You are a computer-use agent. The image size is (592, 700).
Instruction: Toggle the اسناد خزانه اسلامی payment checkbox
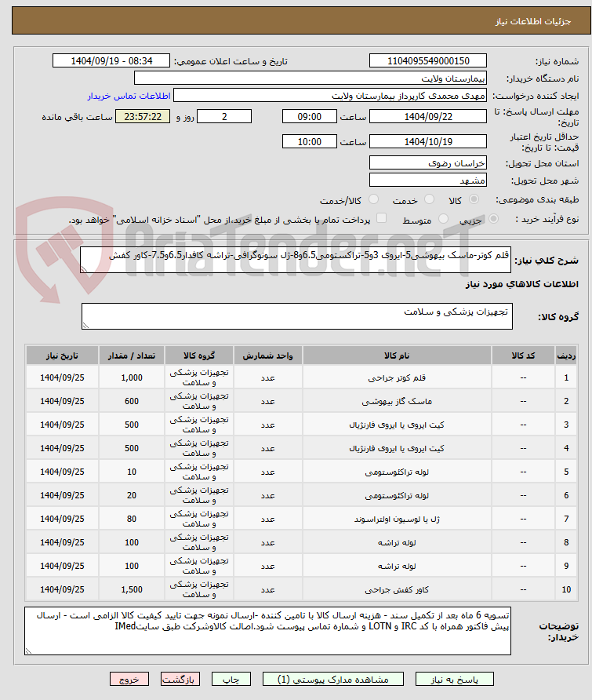[x=381, y=218]
